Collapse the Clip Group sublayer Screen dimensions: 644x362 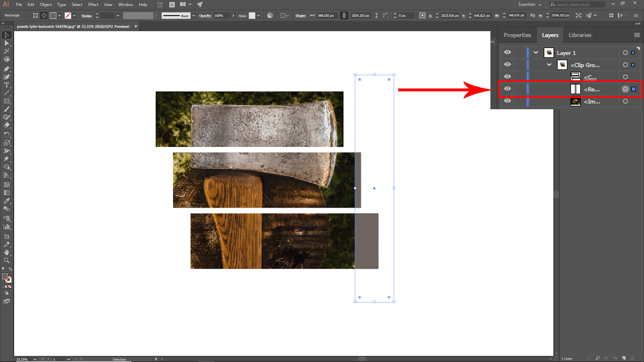click(549, 64)
